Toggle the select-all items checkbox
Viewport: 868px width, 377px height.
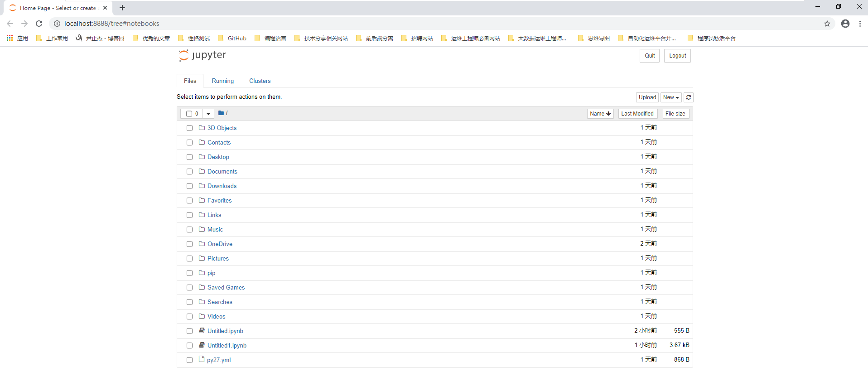pos(189,114)
